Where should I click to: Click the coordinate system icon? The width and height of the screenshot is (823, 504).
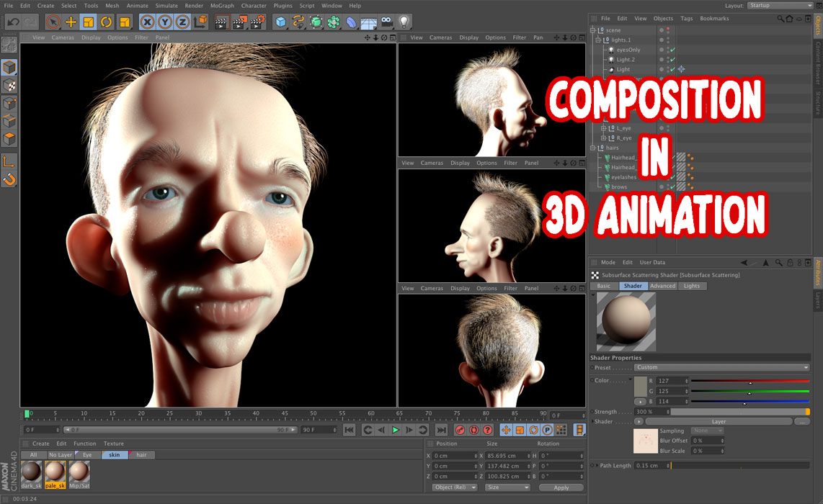point(200,22)
